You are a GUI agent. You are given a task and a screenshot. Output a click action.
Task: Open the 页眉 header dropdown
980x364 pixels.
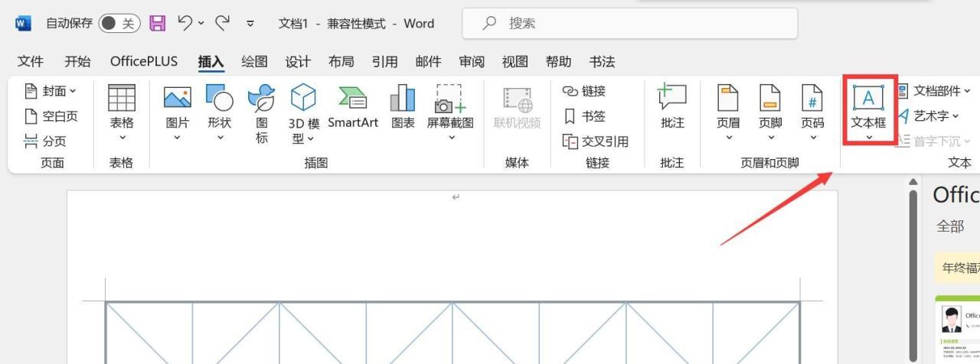[728, 113]
